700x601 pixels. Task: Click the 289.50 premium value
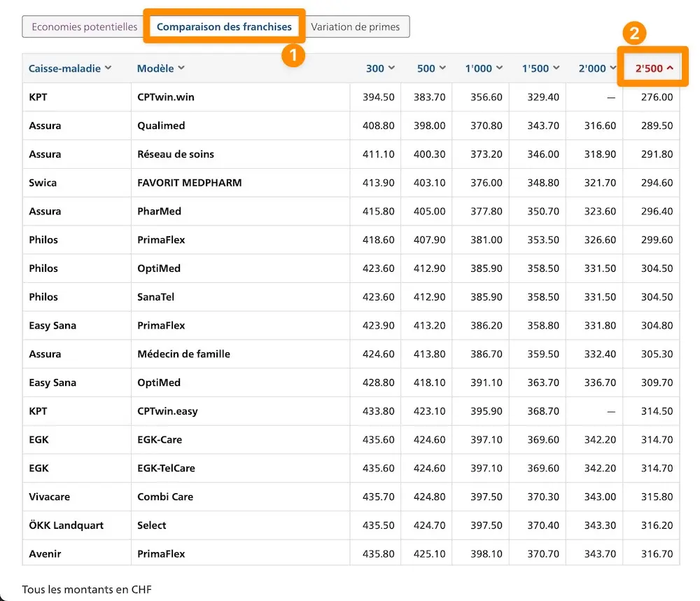tap(657, 125)
